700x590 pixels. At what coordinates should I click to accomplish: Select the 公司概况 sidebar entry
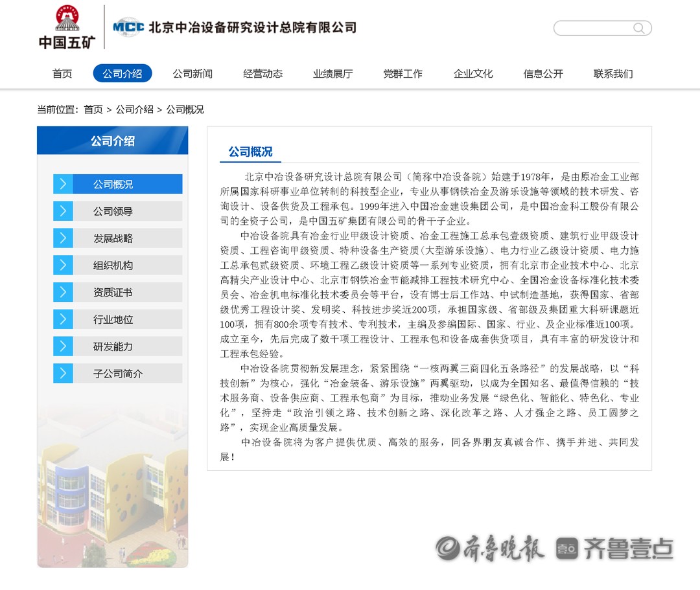pyautogui.click(x=113, y=185)
